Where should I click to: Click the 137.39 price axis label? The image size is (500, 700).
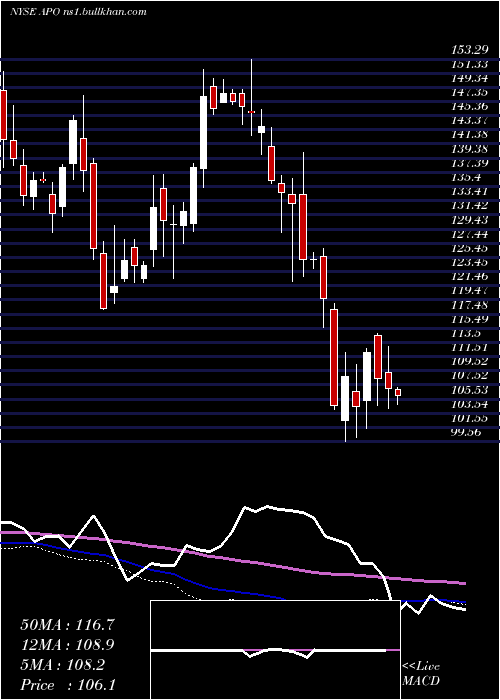(469, 163)
